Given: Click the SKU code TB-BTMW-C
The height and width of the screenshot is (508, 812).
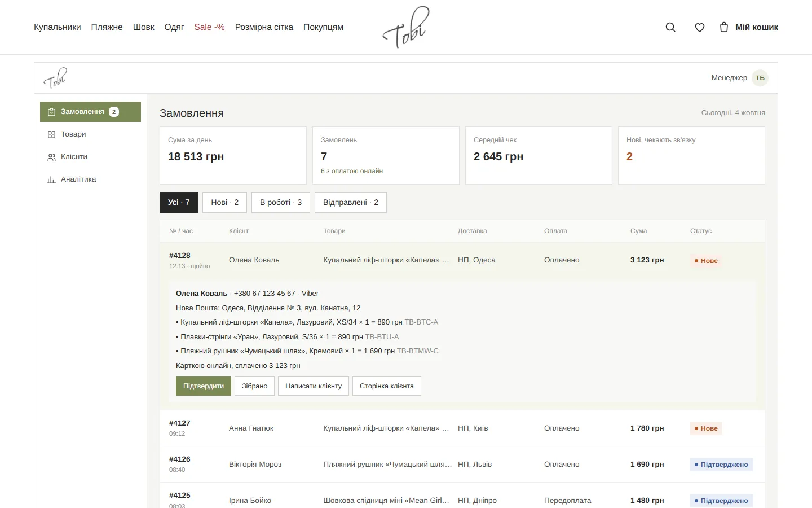Looking at the screenshot, I should 418,351.
